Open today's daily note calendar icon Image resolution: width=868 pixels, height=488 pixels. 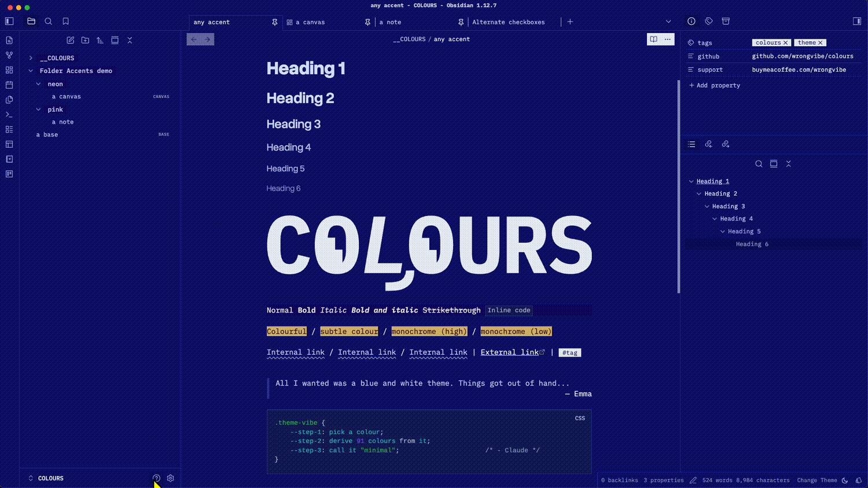(x=9, y=85)
